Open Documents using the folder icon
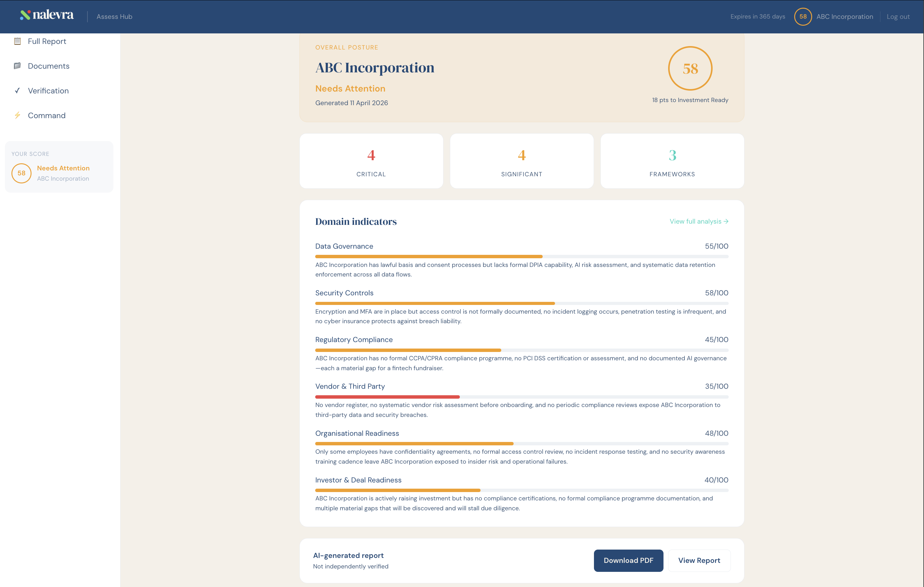 tap(18, 66)
